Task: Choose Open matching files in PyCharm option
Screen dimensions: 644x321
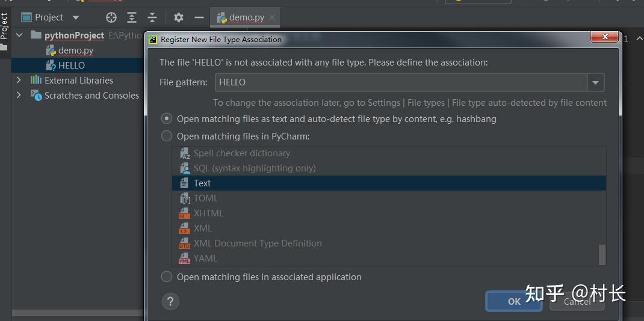Action: (x=167, y=136)
